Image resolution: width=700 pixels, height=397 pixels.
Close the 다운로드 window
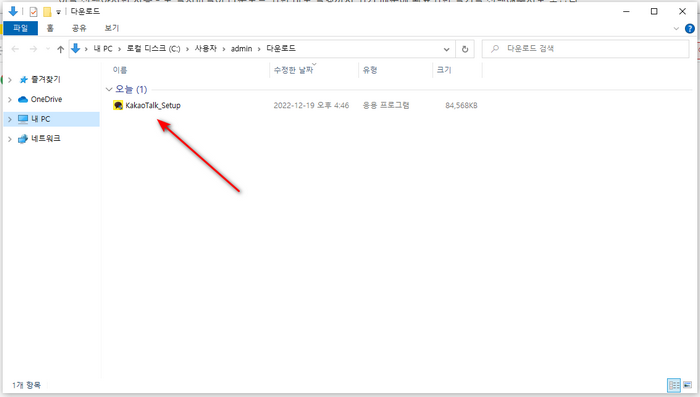click(682, 12)
